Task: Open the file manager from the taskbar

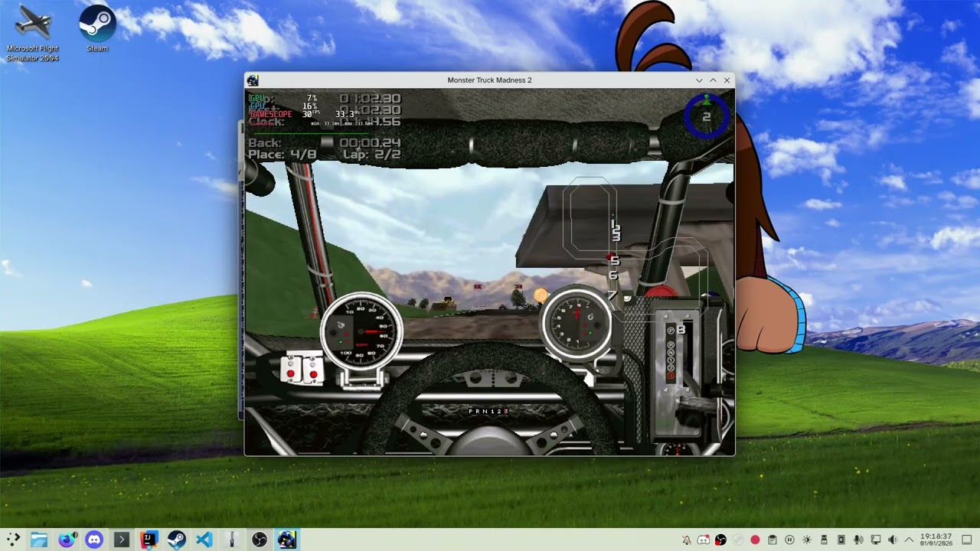Action: point(39,540)
